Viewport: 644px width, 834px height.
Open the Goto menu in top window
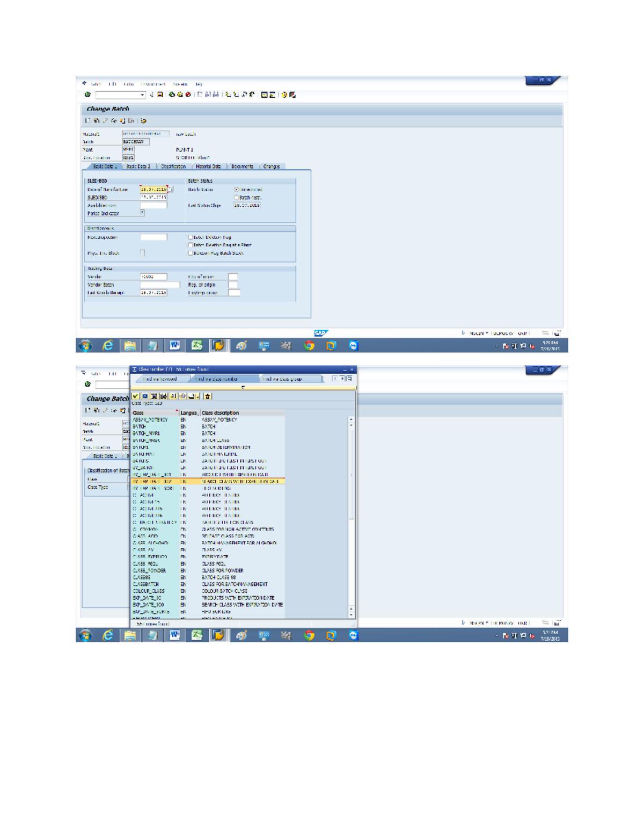[129, 84]
